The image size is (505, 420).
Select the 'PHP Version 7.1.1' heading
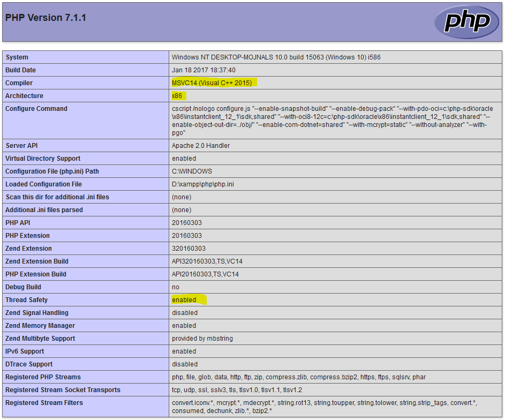[x=46, y=18]
